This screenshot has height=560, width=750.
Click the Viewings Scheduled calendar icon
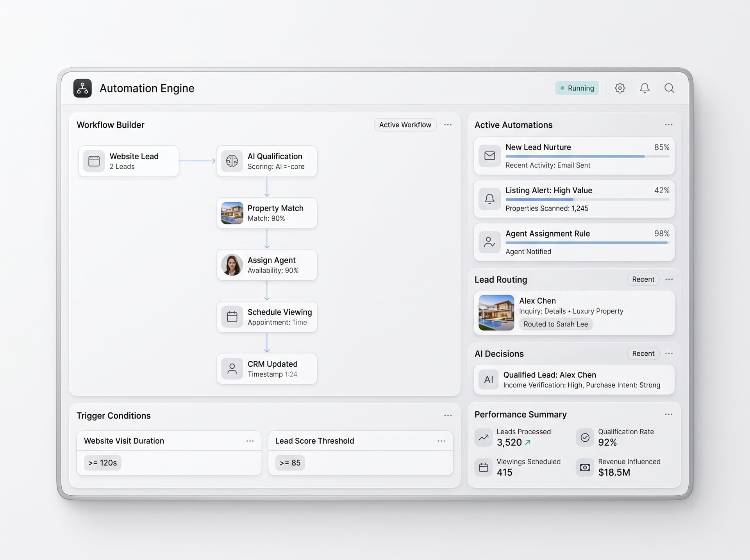484,467
